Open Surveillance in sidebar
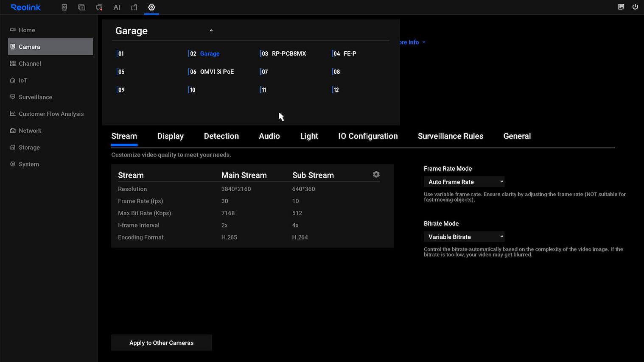Viewport: 644px width, 362px height. point(50,97)
